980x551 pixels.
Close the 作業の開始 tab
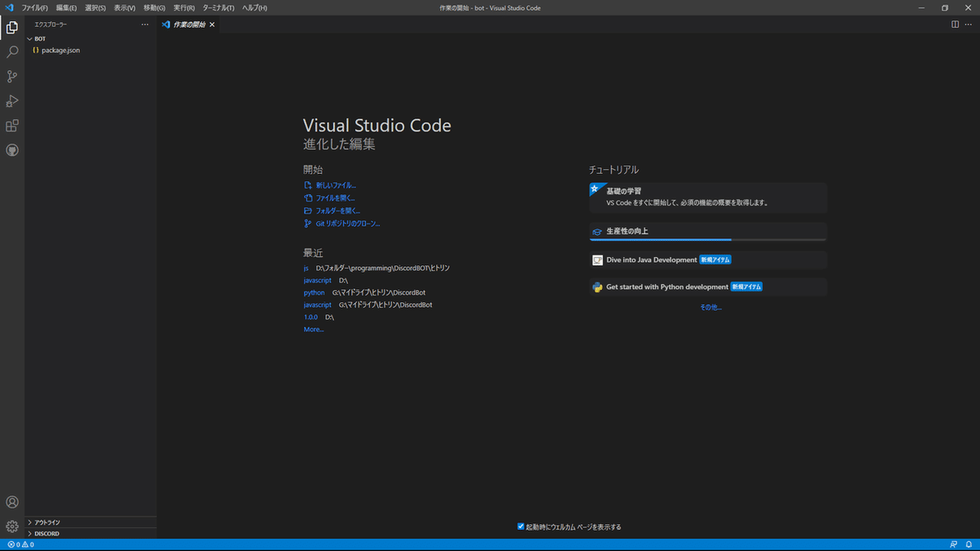[212, 24]
